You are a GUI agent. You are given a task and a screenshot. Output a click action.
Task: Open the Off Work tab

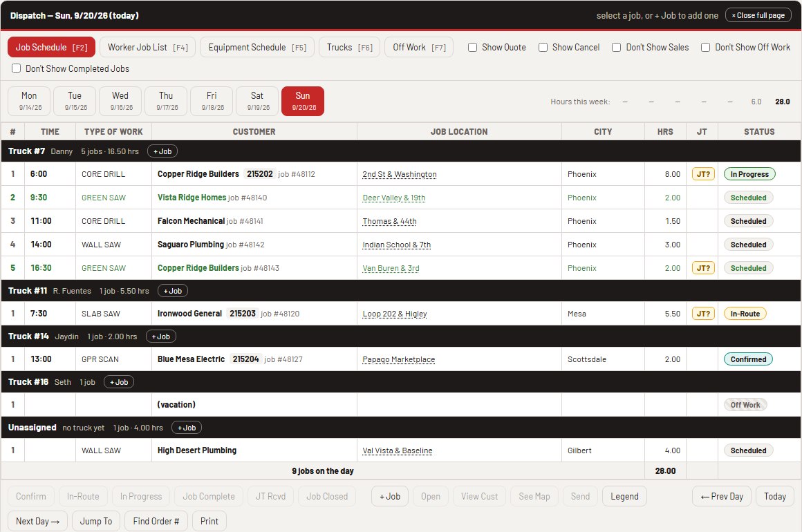[x=419, y=47]
